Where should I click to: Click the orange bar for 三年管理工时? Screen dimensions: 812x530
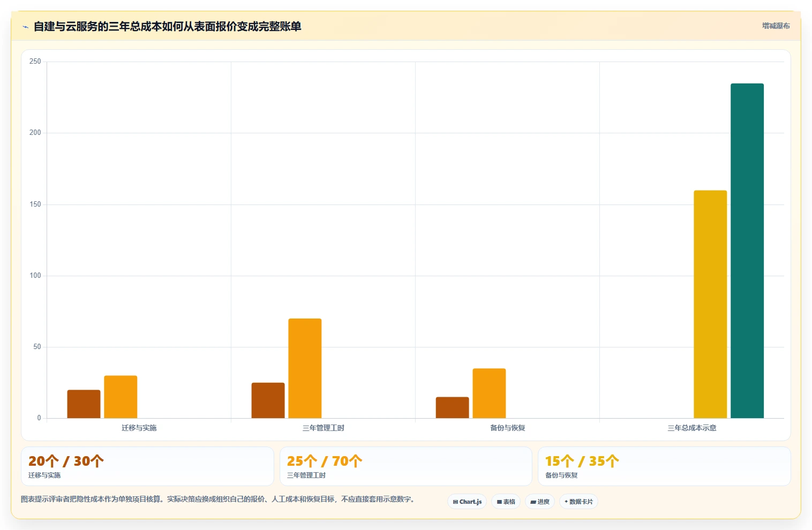click(x=305, y=368)
